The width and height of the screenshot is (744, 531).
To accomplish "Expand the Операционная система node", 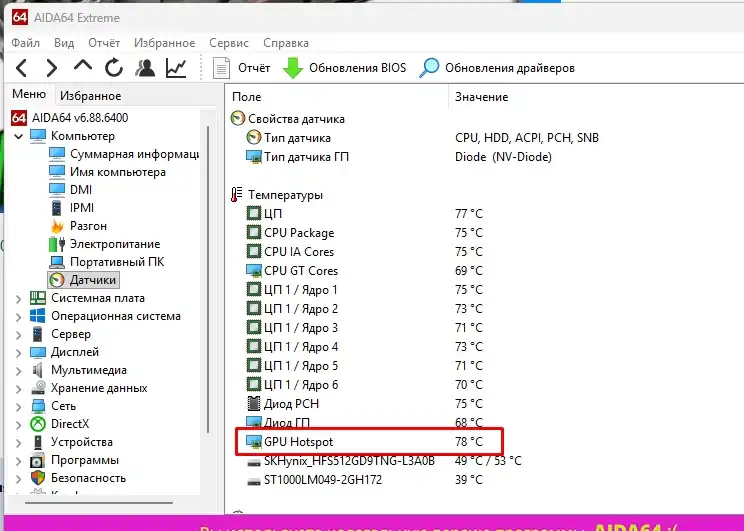I will pyautogui.click(x=19, y=317).
